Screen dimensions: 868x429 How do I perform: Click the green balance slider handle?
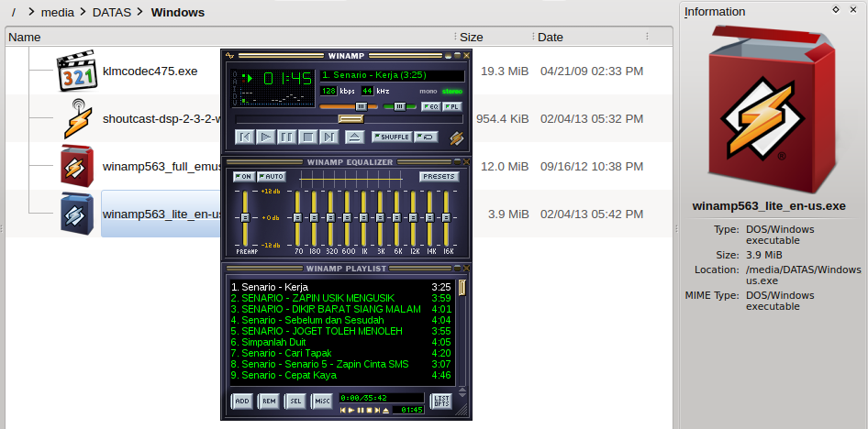[x=398, y=106]
